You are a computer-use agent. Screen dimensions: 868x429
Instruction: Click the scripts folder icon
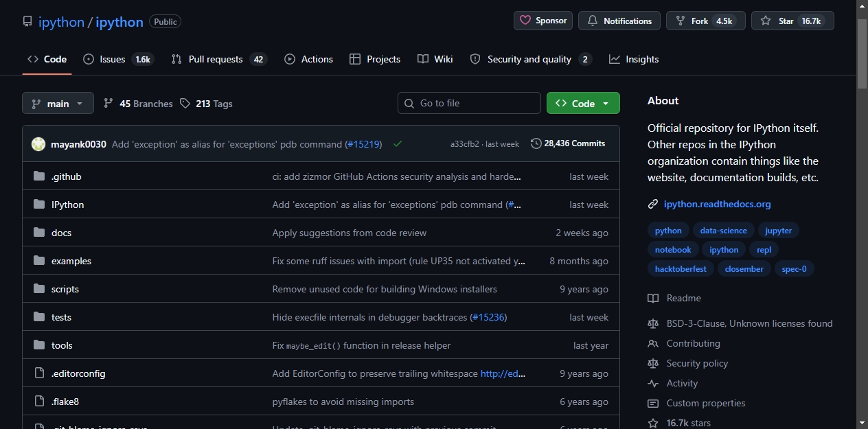point(39,289)
